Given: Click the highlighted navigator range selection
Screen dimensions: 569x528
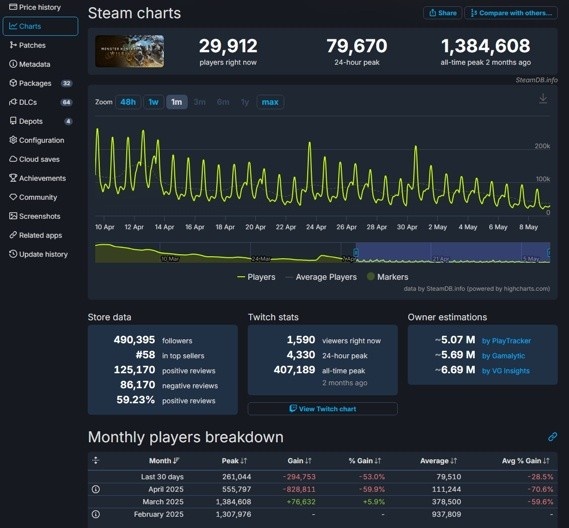Looking at the screenshot, I should [x=453, y=251].
